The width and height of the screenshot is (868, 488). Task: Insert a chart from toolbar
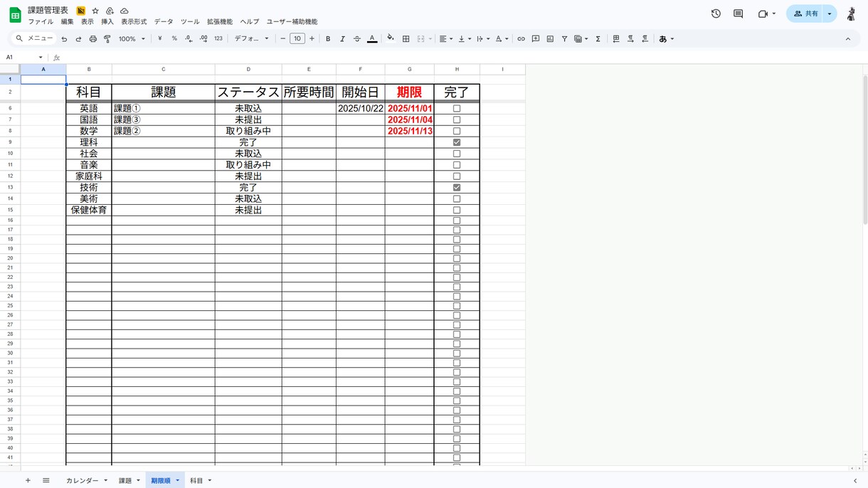coord(550,39)
